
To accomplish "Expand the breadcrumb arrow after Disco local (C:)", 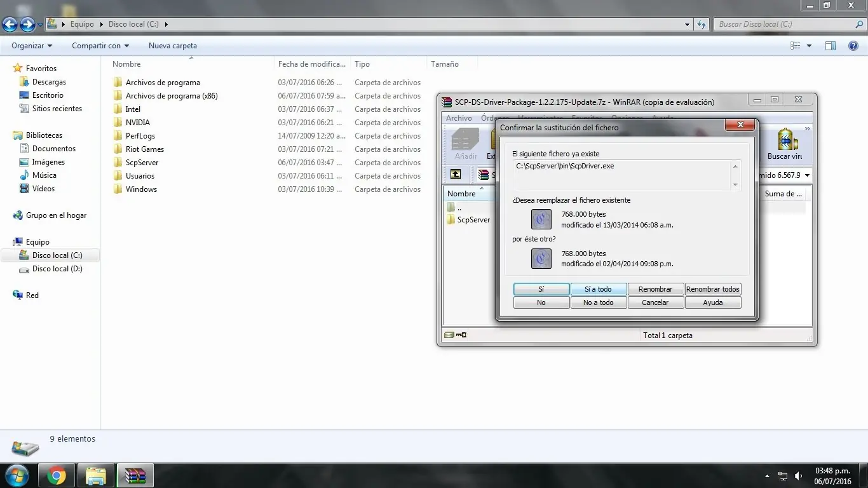I will tap(166, 25).
